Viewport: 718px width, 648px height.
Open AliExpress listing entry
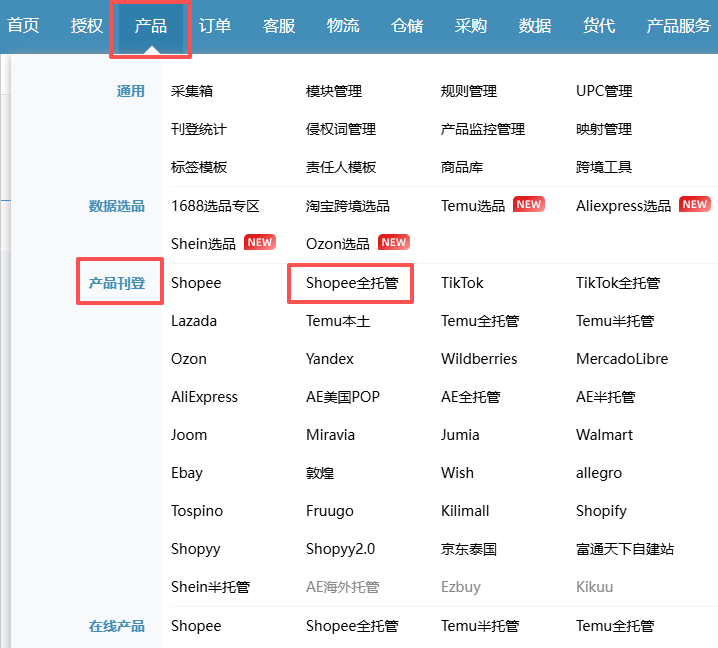click(204, 397)
